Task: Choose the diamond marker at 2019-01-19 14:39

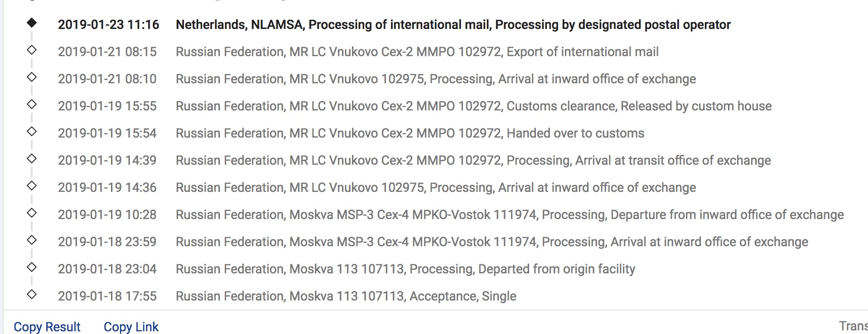Action: click(x=32, y=158)
